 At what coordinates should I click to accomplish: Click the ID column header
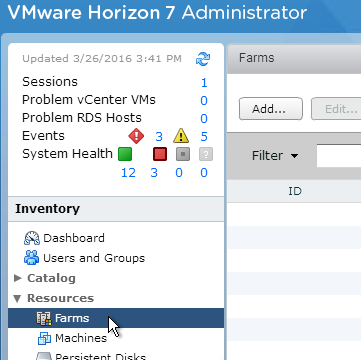(295, 191)
